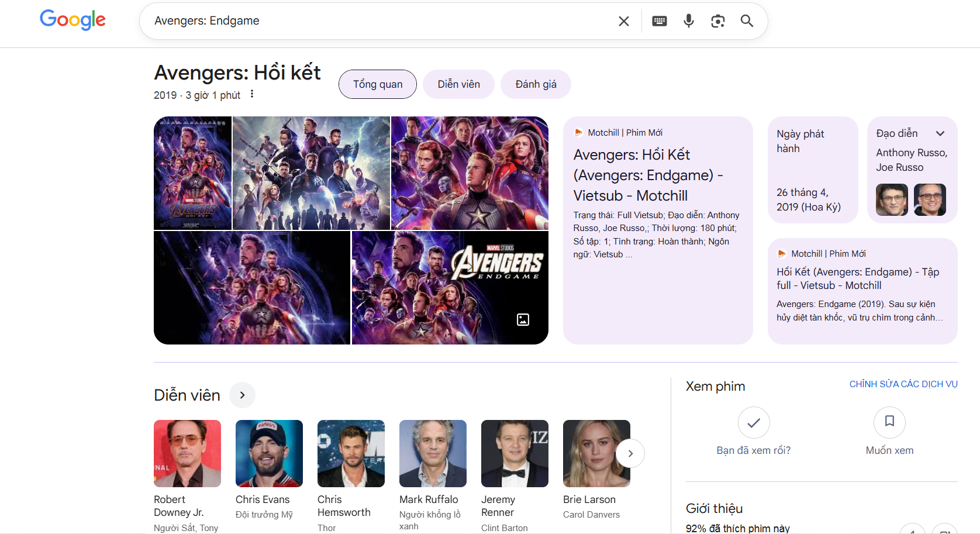Screen dimensions: 980x534
Task: Open more options via three-dot menu
Action: [251, 94]
